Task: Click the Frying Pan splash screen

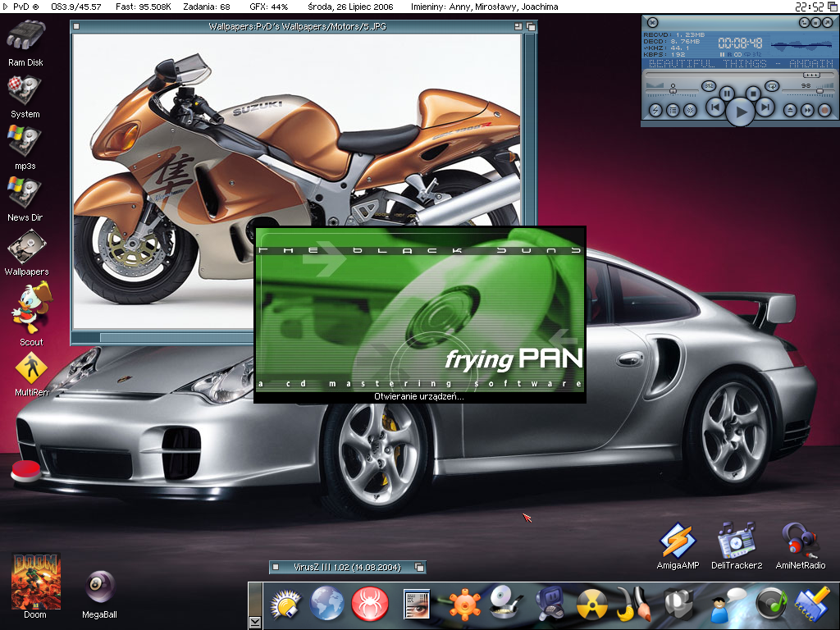Action: 419,314
